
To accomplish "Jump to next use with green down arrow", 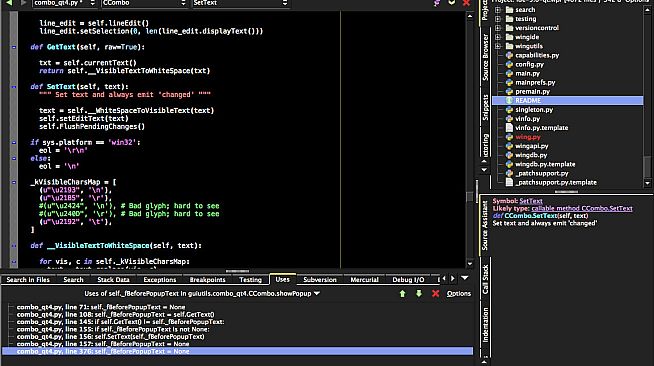I will [419, 293].
